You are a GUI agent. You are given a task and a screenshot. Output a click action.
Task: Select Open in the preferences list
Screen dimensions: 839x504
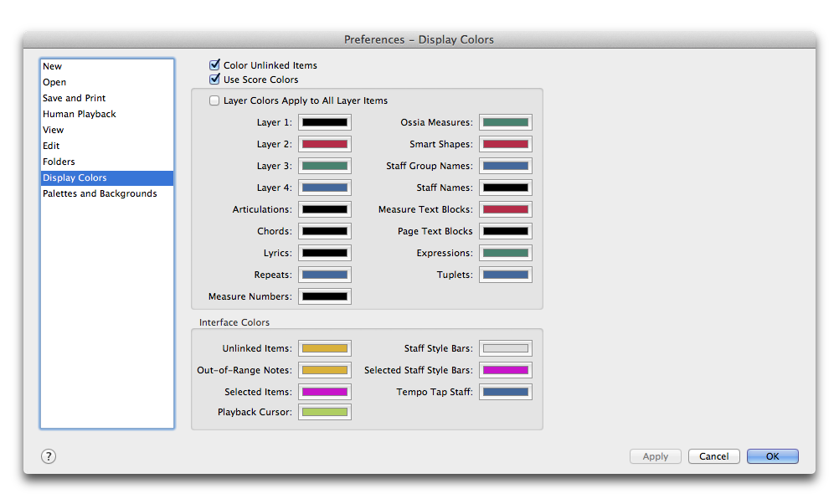tap(107, 82)
